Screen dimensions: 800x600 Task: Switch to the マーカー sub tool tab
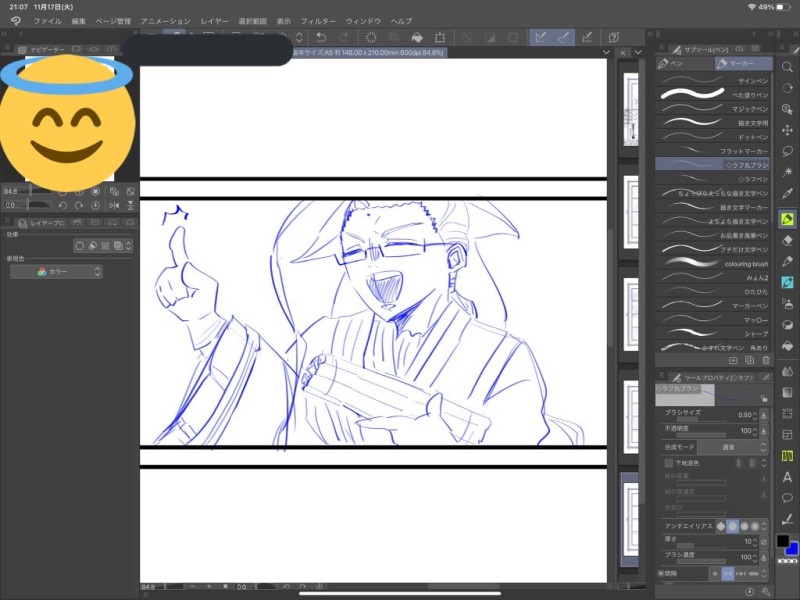tap(743, 63)
